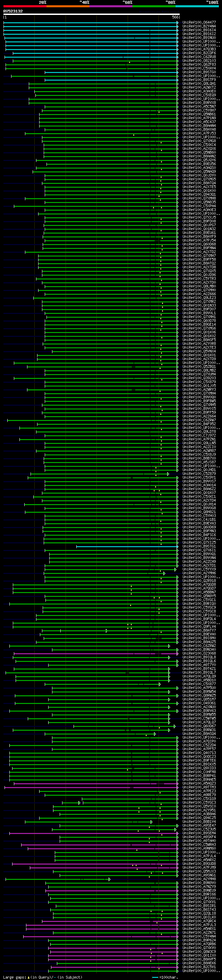Select the UniRef100_Q8W3C9 label
This screenshot has width=222, height=980.
(x=199, y=952)
